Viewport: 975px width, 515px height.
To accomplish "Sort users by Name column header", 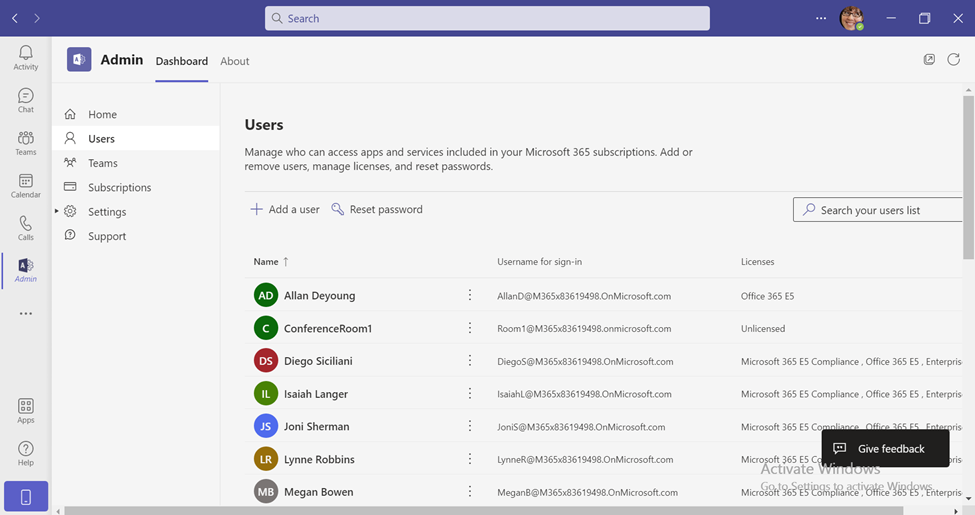I will 270,262.
